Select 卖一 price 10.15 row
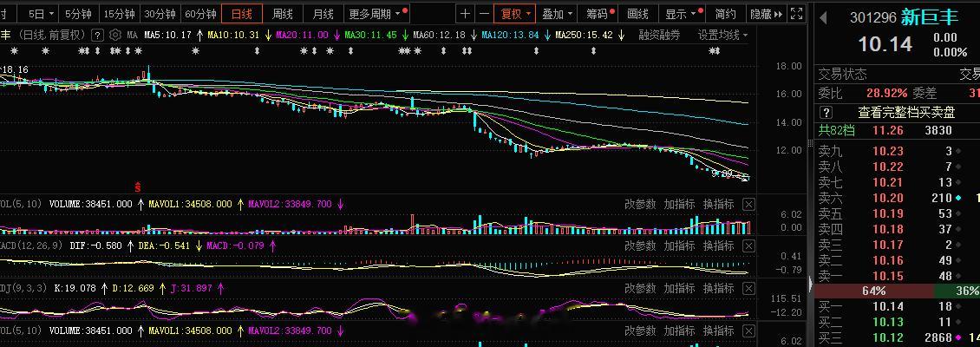This screenshot has height=347, width=980. (x=898, y=277)
